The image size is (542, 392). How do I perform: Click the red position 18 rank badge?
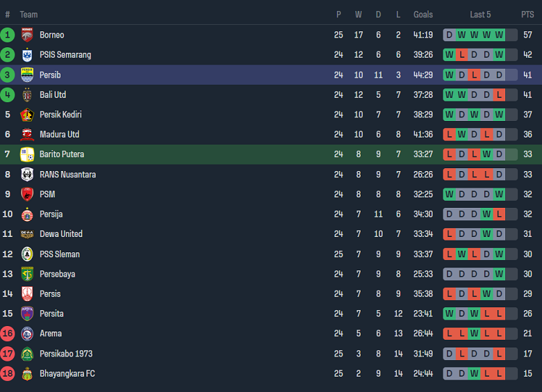point(8,374)
